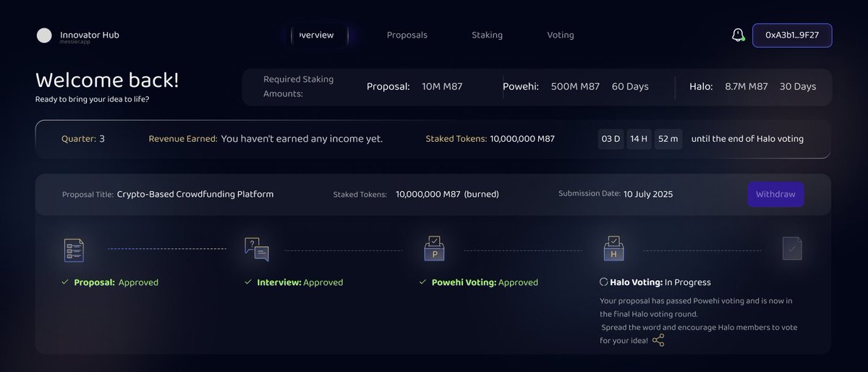Click the Proposal document stage icon

coord(75,250)
